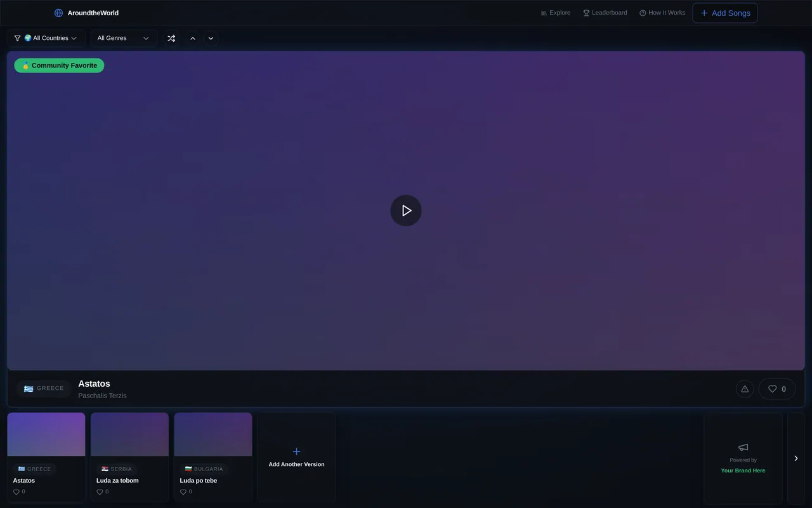Image resolution: width=812 pixels, height=508 pixels.
Task: Open the Explore page
Action: click(556, 13)
